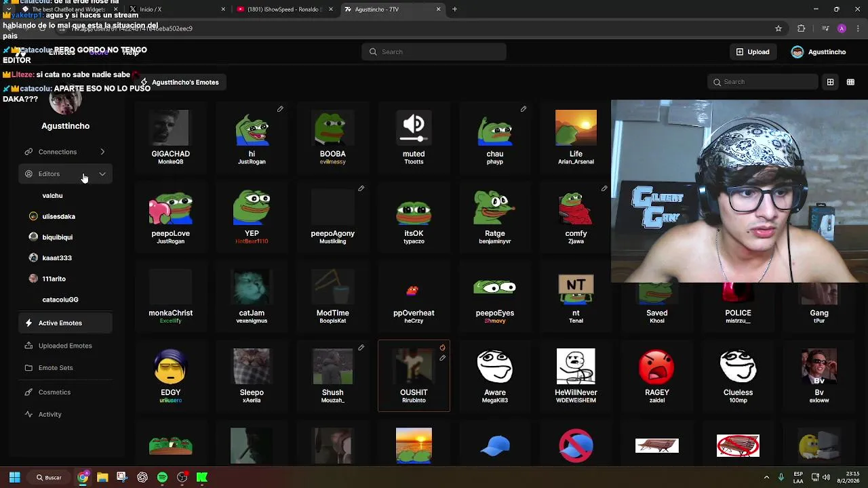This screenshot has width=868, height=488.
Task: Open a new browser tab
Action: (x=454, y=9)
